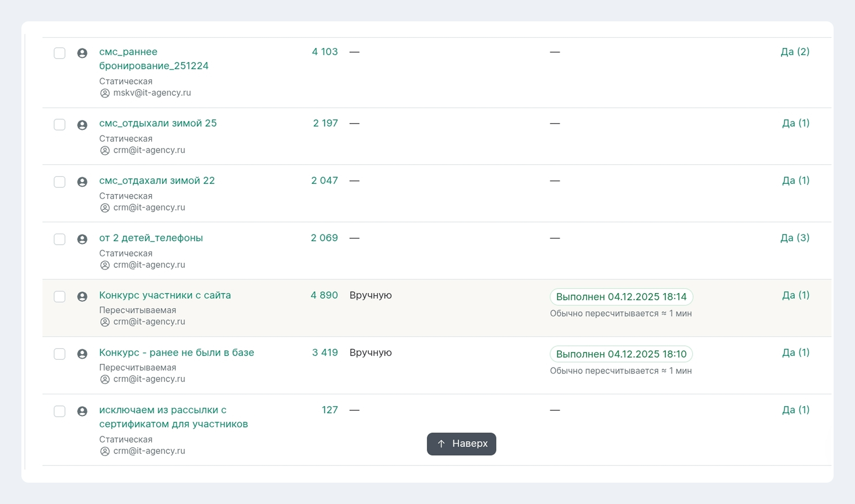
Task: Tick checkbox for от 2 детей_телефоны
Action: (59, 239)
